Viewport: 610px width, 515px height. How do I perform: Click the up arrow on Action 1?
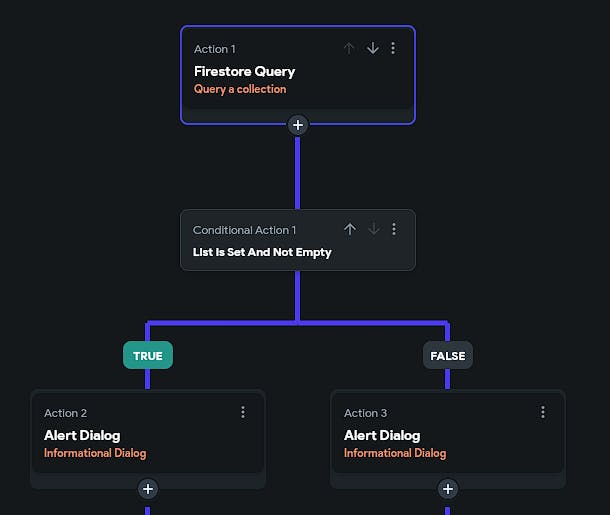(349, 48)
